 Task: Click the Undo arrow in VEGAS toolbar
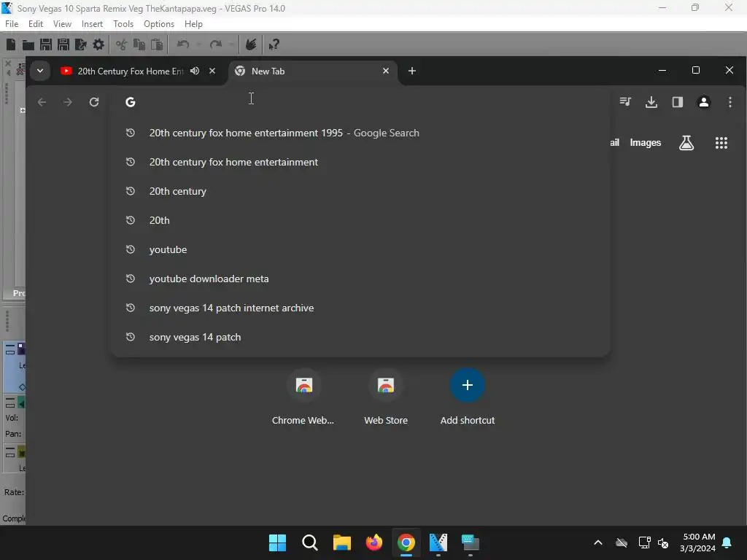pos(183,44)
